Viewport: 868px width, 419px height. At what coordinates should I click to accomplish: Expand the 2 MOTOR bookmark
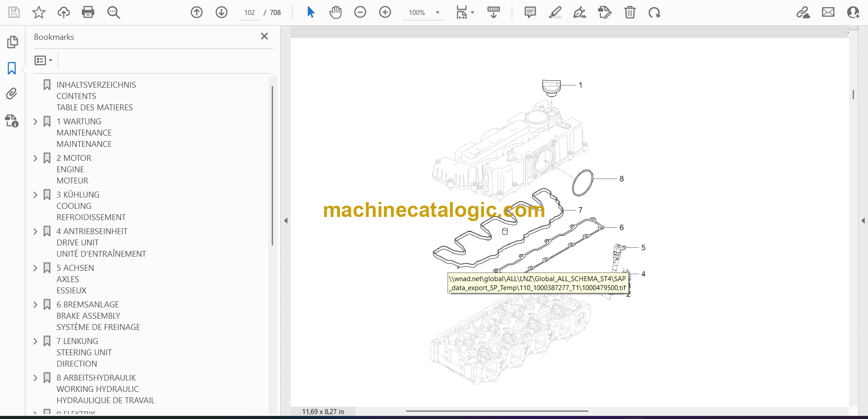pyautogui.click(x=35, y=158)
